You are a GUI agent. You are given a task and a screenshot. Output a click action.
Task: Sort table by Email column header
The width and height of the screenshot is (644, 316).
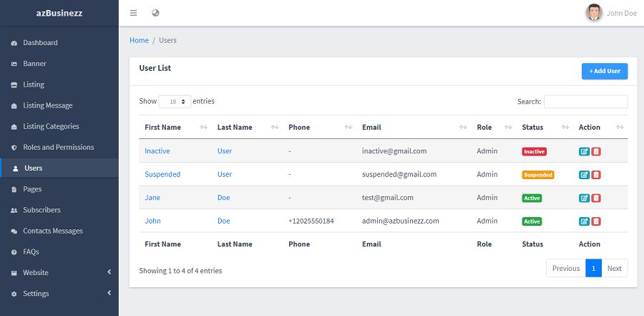[371, 128]
